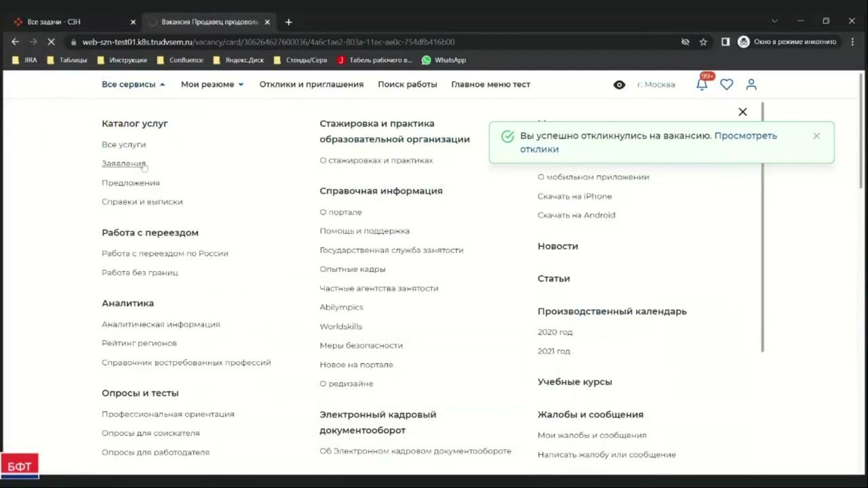
Task: Open Заявления link
Action: [x=123, y=163]
